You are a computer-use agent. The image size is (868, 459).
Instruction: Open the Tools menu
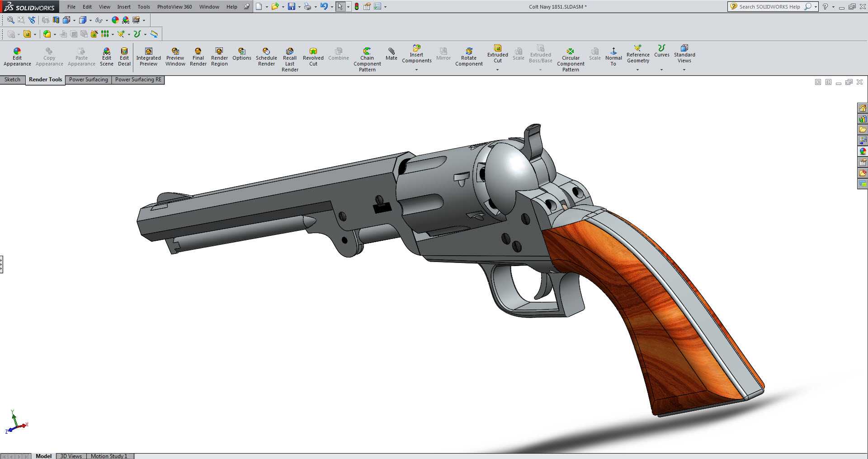[144, 7]
